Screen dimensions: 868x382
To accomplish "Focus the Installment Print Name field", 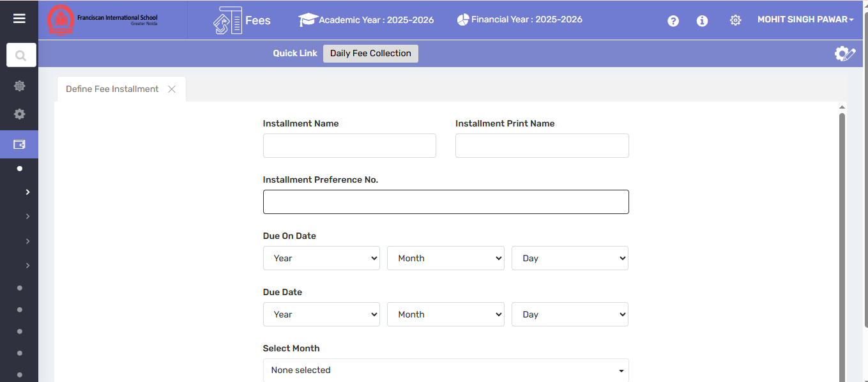I will click(542, 146).
